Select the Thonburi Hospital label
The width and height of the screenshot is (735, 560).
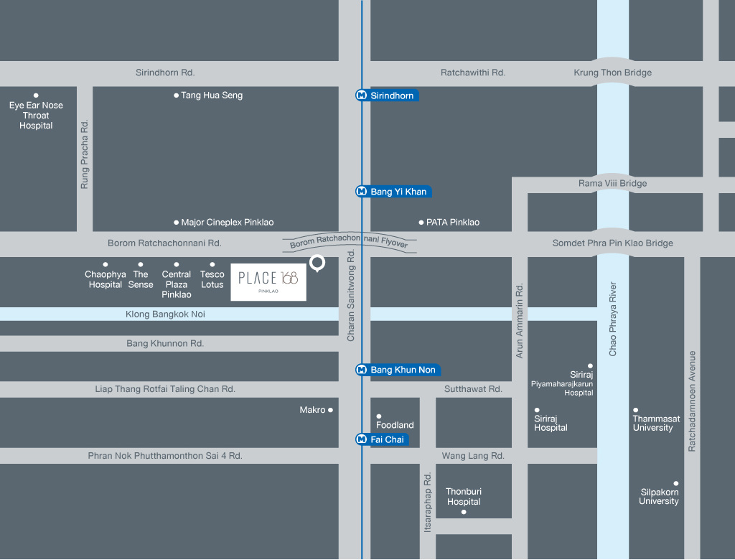(463, 497)
